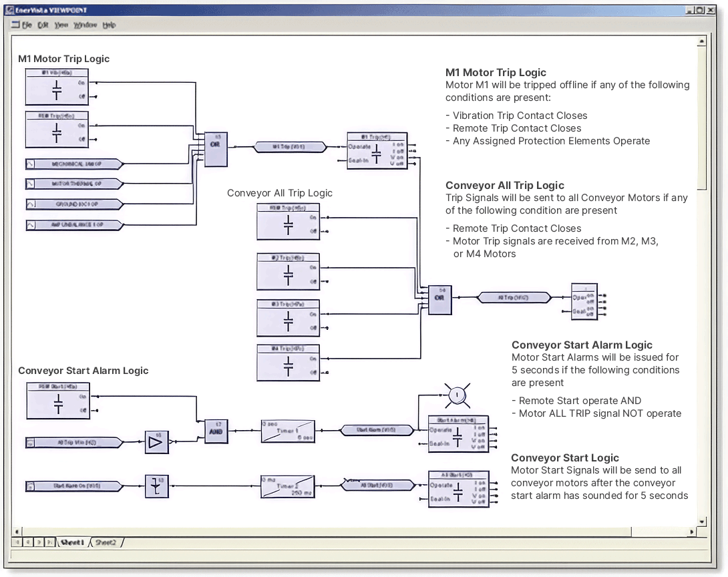Click the EnerVista Viewpoint title bar icon
This screenshot has width=728, height=577.
10,10
